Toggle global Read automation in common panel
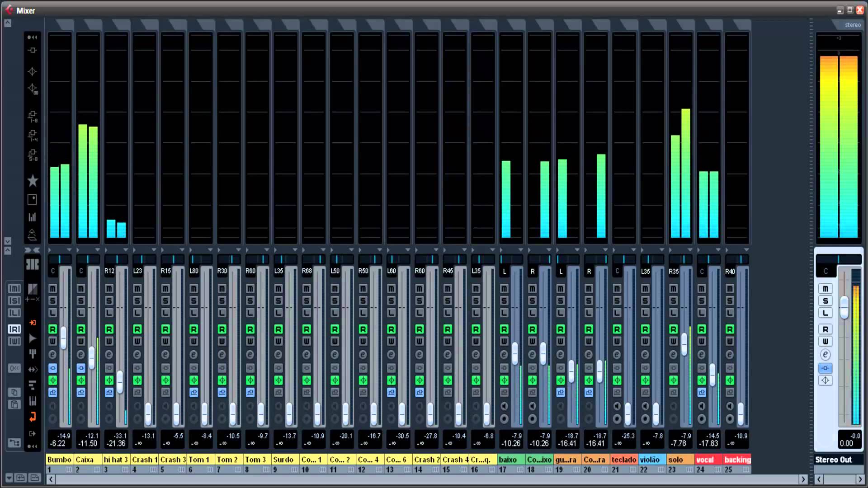Image resolution: width=868 pixels, height=488 pixels. [14, 329]
